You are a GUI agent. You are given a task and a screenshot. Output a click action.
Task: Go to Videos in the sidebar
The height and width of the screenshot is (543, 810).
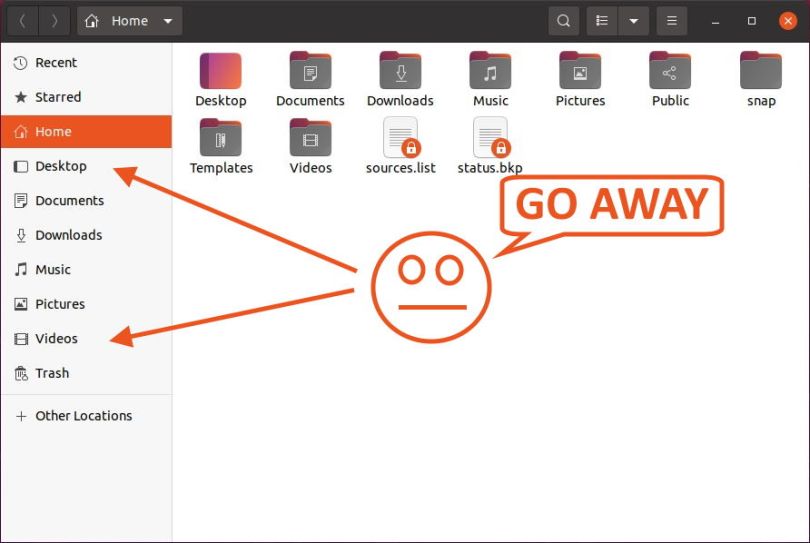56,339
